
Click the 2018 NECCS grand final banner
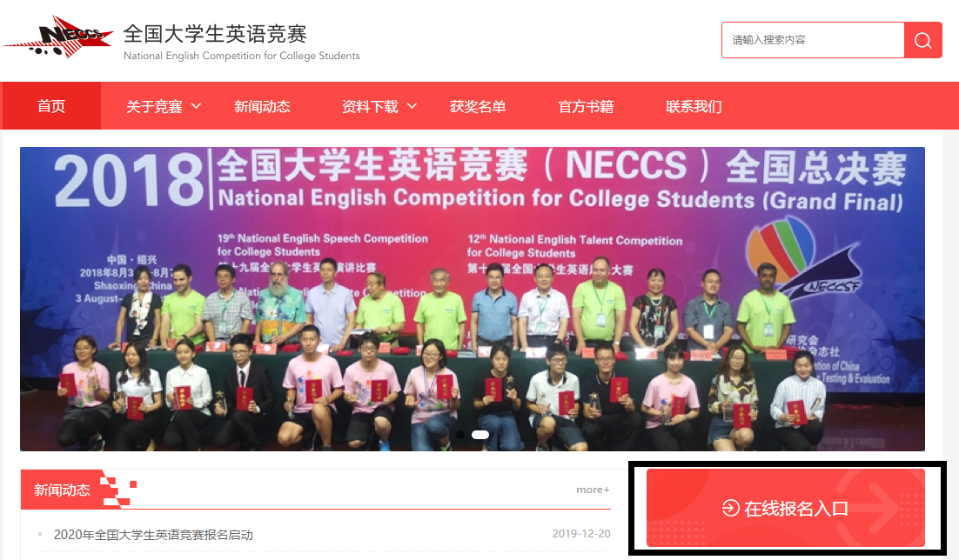pyautogui.click(x=473, y=299)
